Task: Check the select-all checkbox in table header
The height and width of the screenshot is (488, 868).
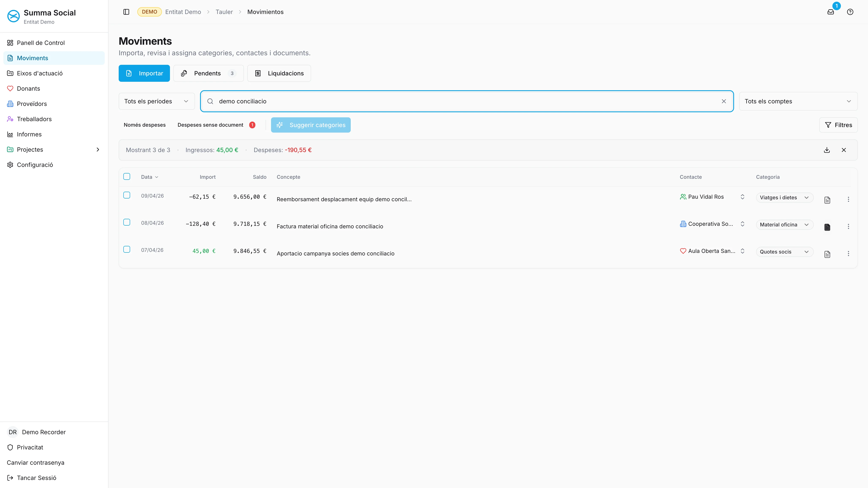Action: tap(127, 176)
